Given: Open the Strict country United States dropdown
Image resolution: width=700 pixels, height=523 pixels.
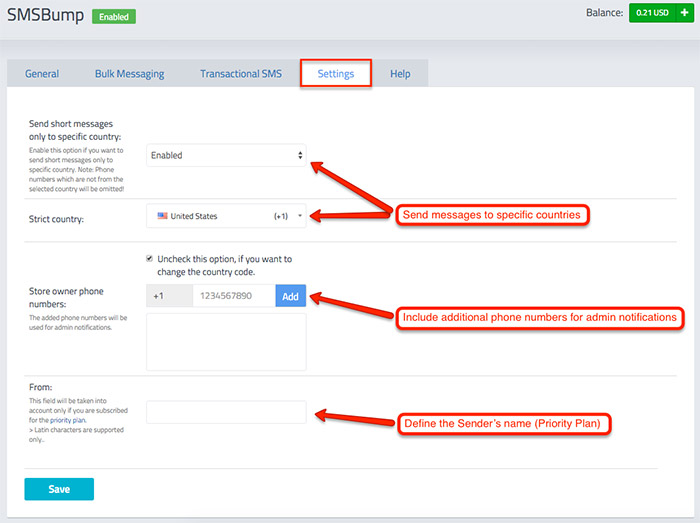Looking at the screenshot, I should tap(226, 216).
